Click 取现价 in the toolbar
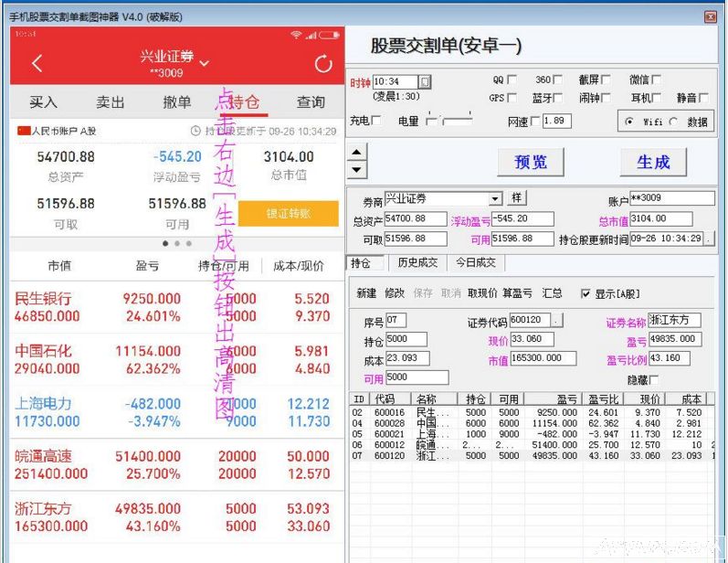This screenshot has height=563, width=728. point(482,293)
